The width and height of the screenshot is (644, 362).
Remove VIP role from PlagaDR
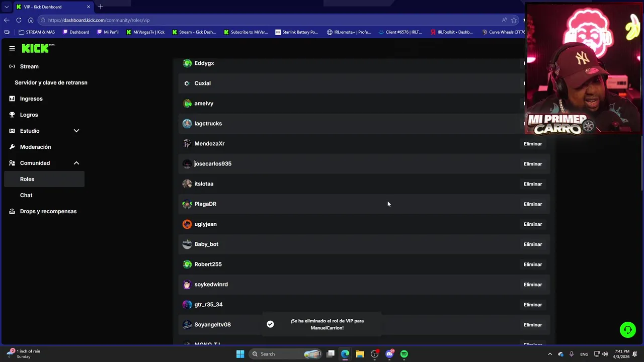(532, 204)
